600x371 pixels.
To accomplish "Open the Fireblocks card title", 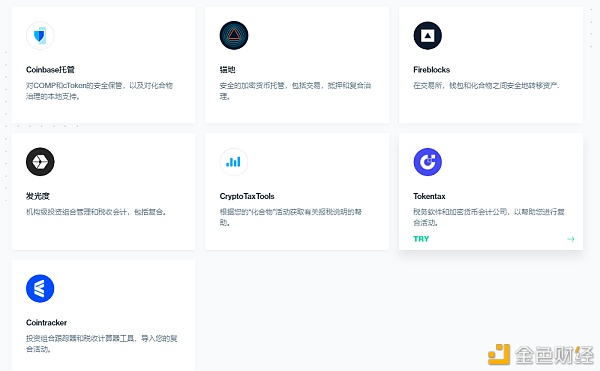I will pos(431,70).
